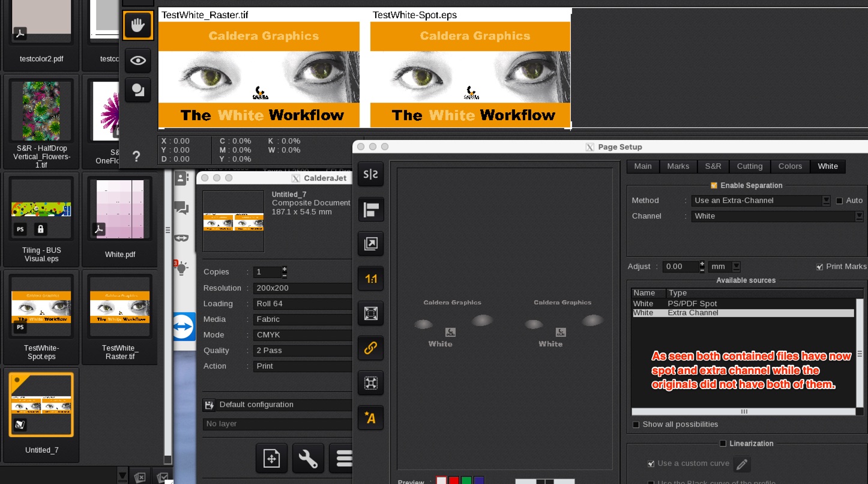Toggle the Enable Separation checkbox

click(x=714, y=186)
